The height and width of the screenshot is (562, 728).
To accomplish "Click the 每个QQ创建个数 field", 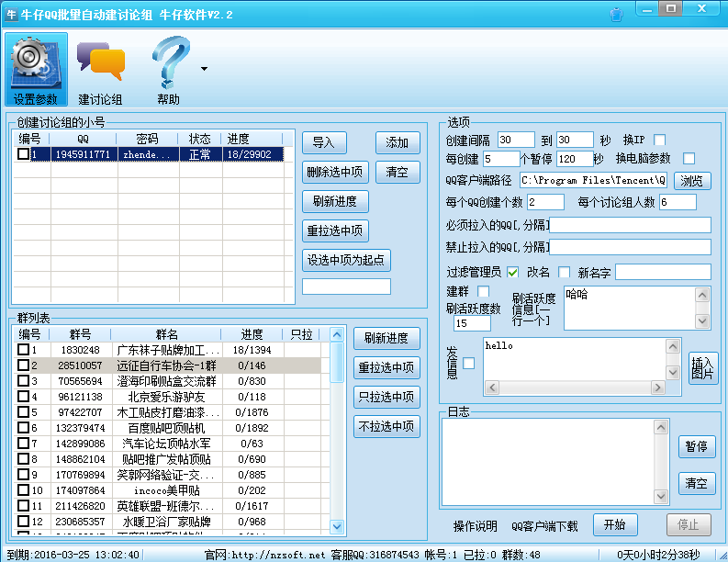I will pyautogui.click(x=545, y=202).
